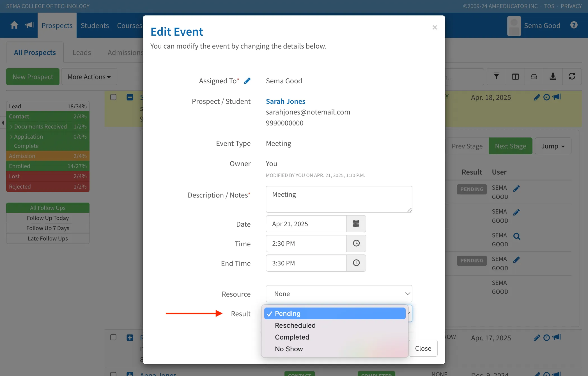Switch to the Leads tab

point(82,52)
